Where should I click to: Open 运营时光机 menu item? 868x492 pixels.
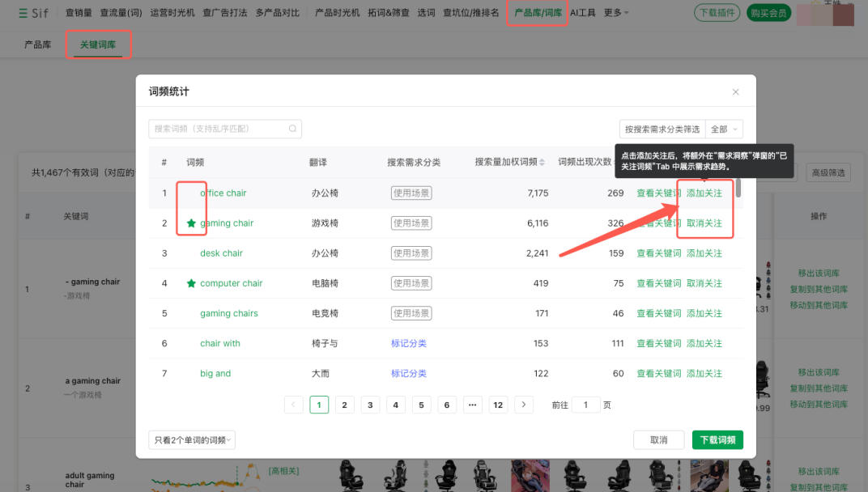pos(172,13)
